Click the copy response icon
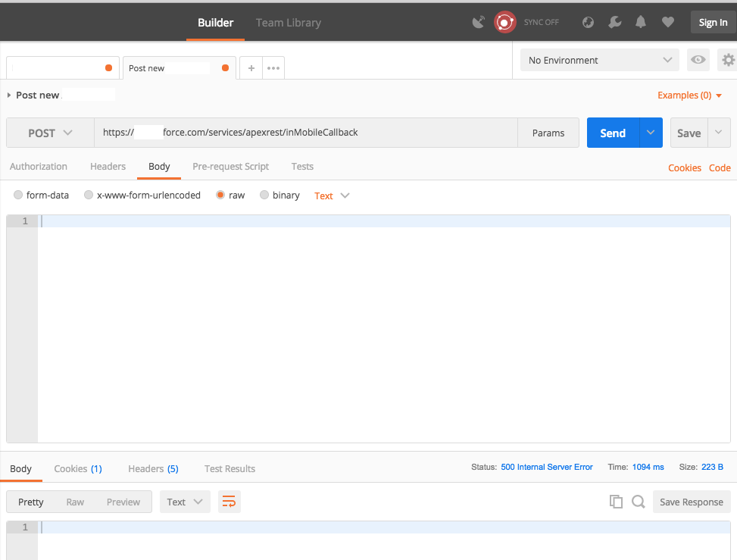Screen dimensions: 737x560 click(616, 501)
